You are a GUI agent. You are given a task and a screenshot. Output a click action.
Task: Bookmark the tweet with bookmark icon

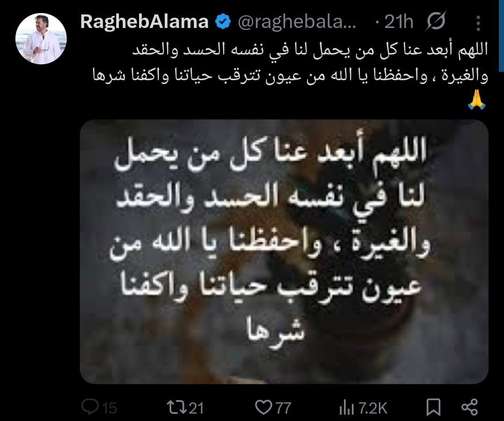(433, 407)
